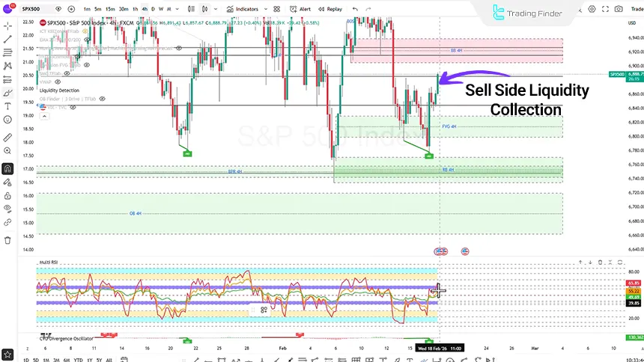This screenshot has height=362, width=644.
Task: Click the undo arrow
Action: point(355,9)
